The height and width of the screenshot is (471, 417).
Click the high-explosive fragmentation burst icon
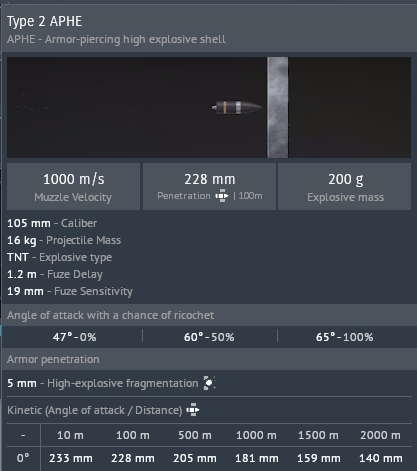click(x=209, y=383)
